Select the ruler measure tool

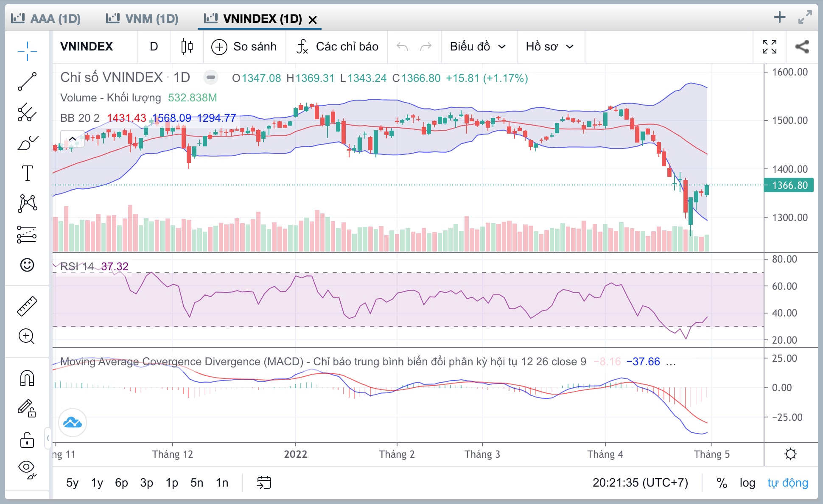pos(27,306)
